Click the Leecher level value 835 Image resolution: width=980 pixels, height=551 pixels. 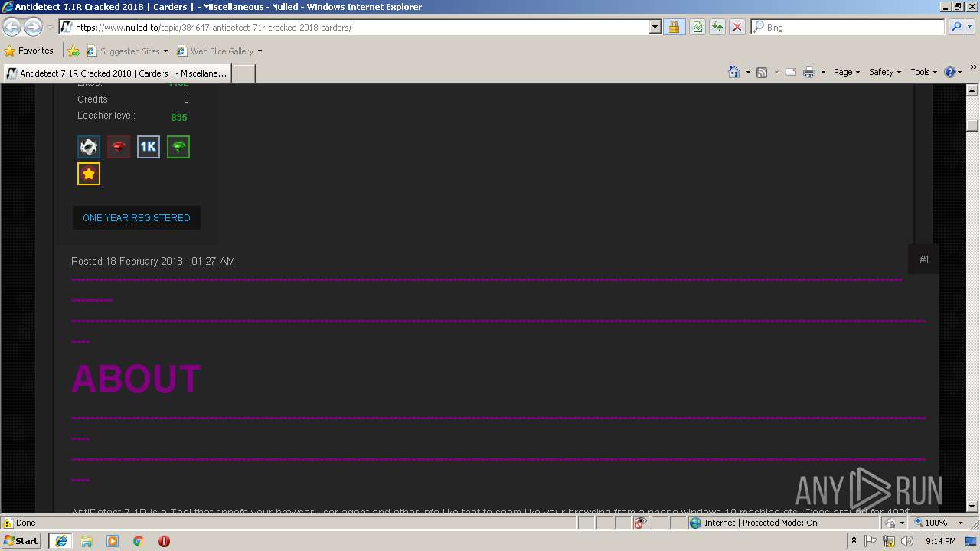(x=179, y=117)
